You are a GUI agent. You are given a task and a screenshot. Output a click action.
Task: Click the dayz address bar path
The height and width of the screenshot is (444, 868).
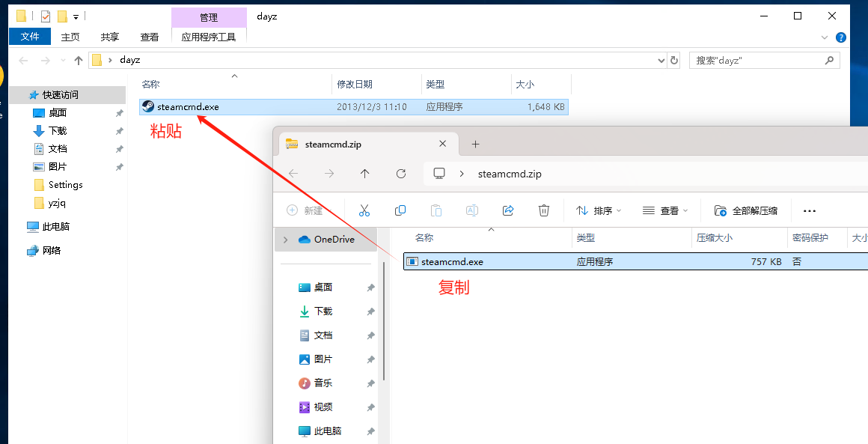pos(379,61)
